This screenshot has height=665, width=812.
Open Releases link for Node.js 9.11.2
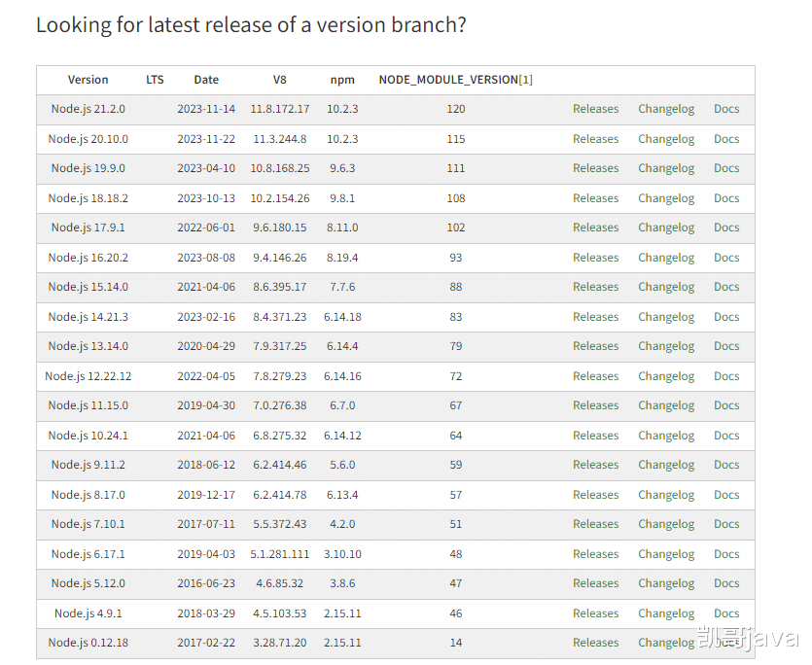595,465
